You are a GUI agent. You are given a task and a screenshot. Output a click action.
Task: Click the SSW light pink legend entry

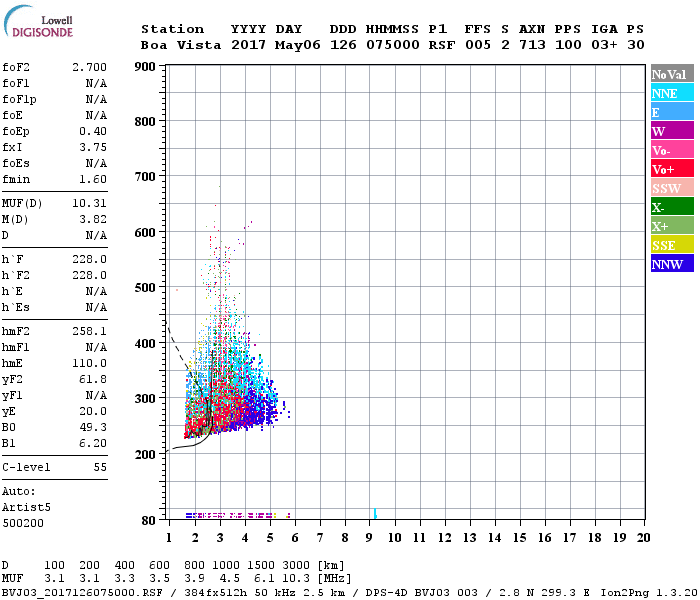coord(672,188)
